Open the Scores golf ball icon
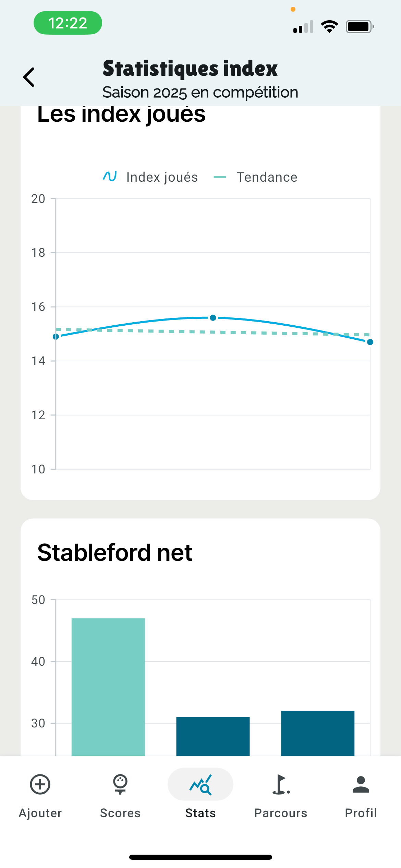The height and width of the screenshot is (868, 401). pos(120,784)
